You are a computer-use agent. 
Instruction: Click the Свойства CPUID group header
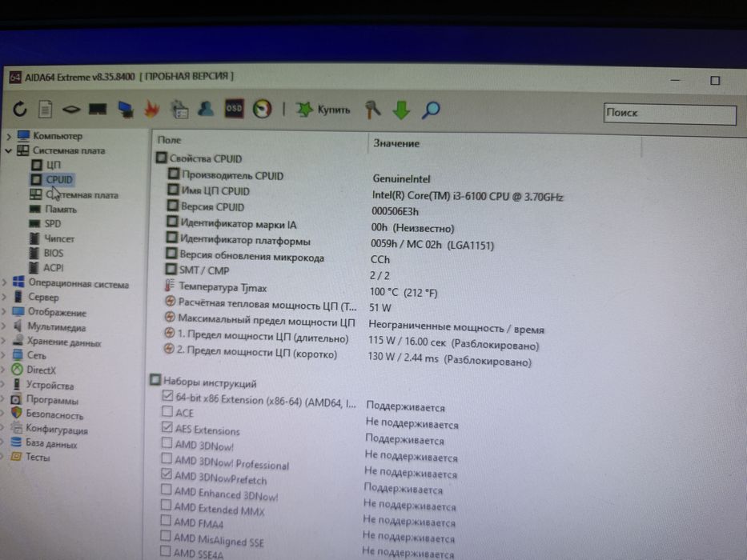point(199,158)
